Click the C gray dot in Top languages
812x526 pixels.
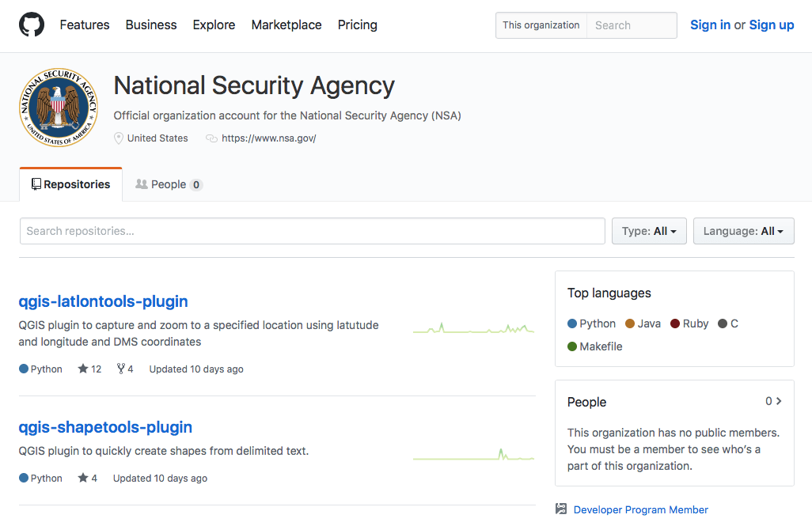coord(723,324)
